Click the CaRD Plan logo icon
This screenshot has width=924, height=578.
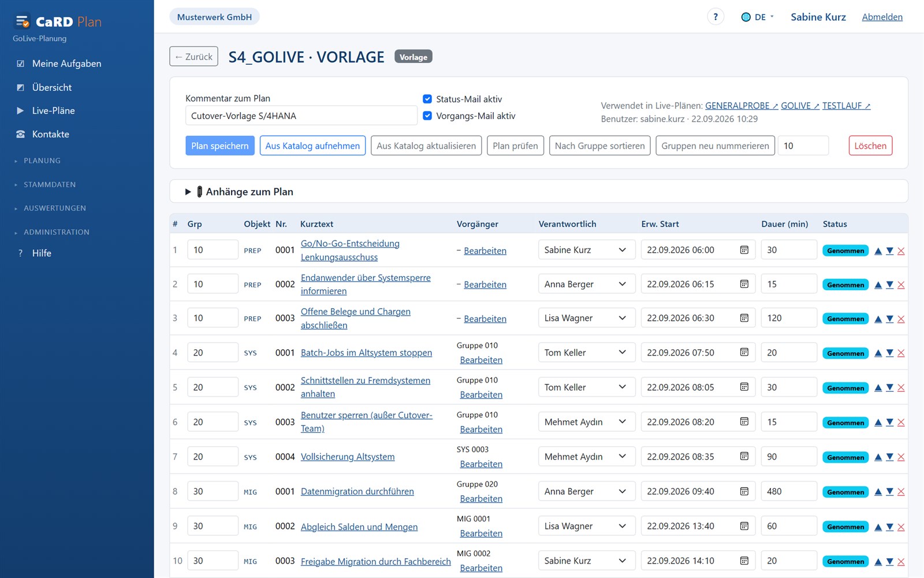tap(23, 22)
